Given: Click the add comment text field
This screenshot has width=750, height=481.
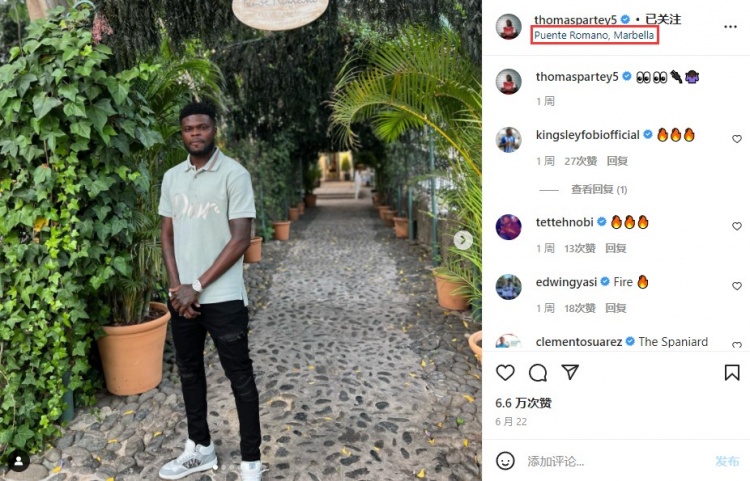Looking at the screenshot, I should pyautogui.click(x=610, y=461).
